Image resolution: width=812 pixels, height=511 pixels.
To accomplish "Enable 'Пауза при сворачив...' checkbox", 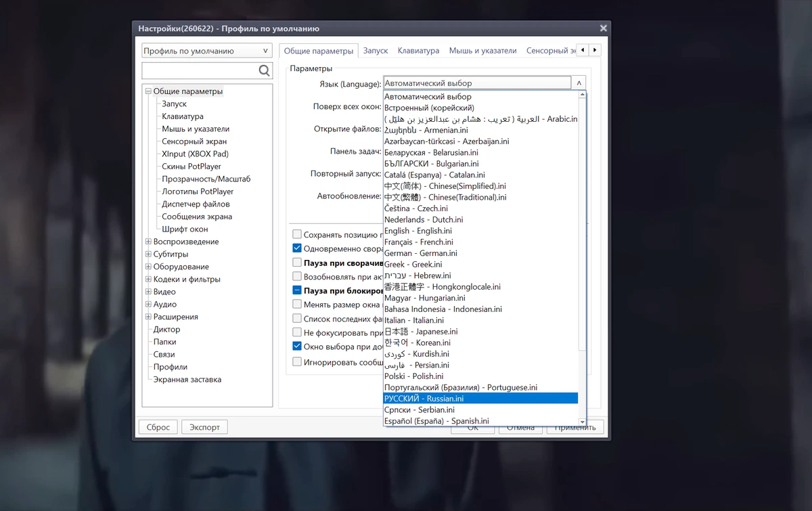I will pyautogui.click(x=297, y=263).
